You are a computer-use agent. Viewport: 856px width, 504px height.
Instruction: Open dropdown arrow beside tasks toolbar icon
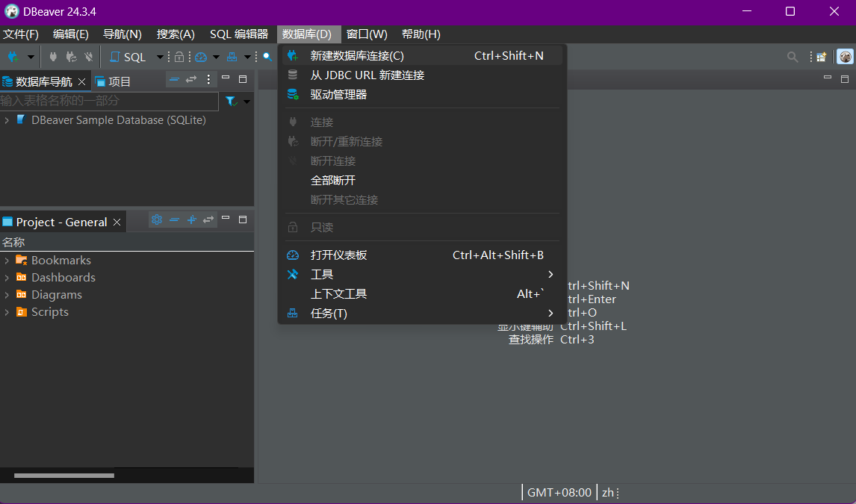point(247,57)
